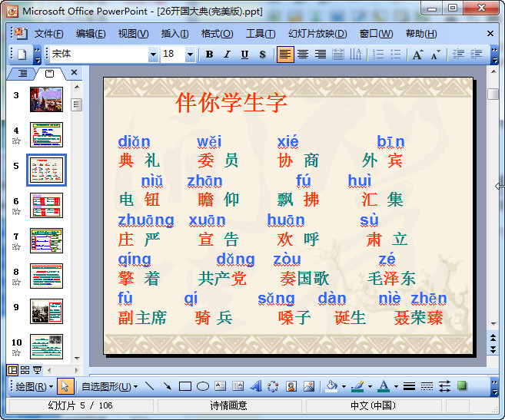Open the 插入(I) menu
Viewport: 505px width, 420px height.
click(x=175, y=34)
